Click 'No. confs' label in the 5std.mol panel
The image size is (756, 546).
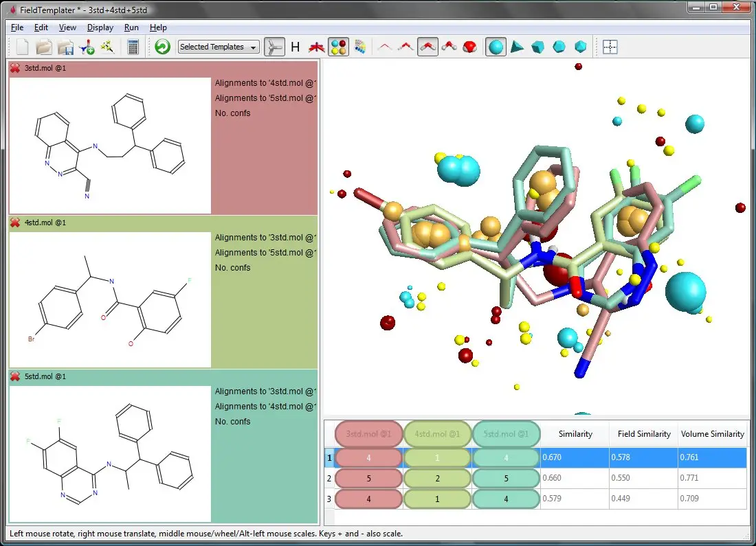click(232, 421)
